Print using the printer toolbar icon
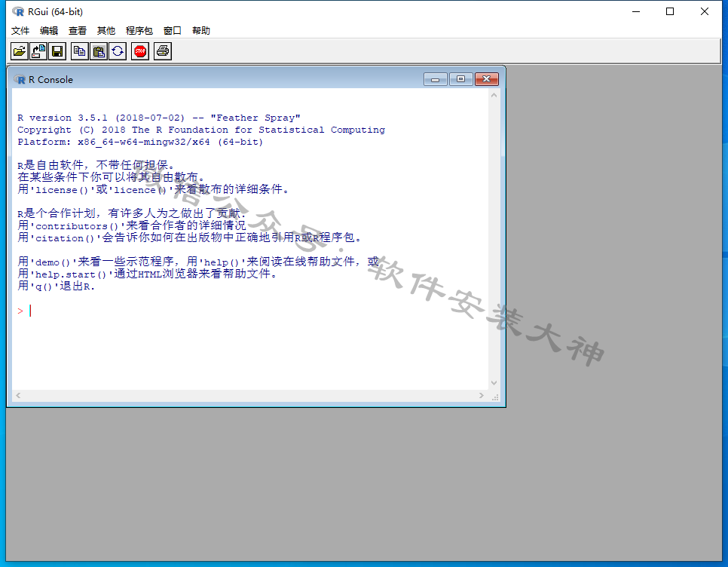 click(163, 51)
